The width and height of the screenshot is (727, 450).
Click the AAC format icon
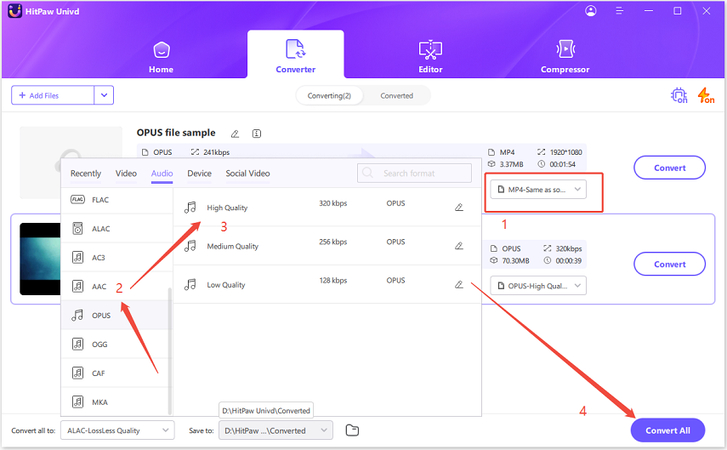tap(77, 286)
